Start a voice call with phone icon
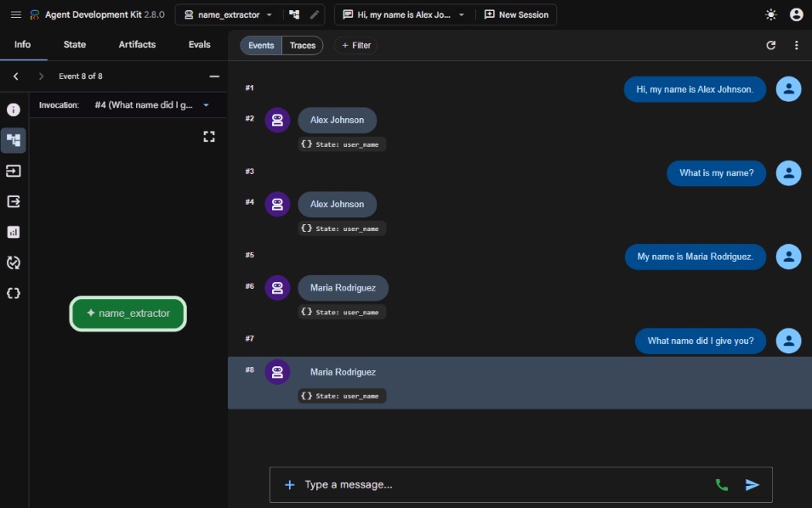Image resolution: width=812 pixels, height=508 pixels. tap(721, 484)
